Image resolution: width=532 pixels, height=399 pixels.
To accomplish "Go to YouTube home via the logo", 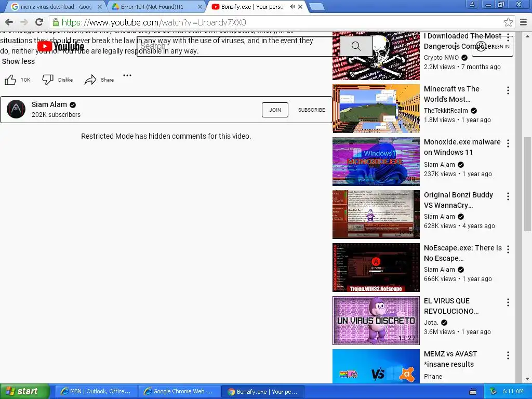I will coord(60,46).
